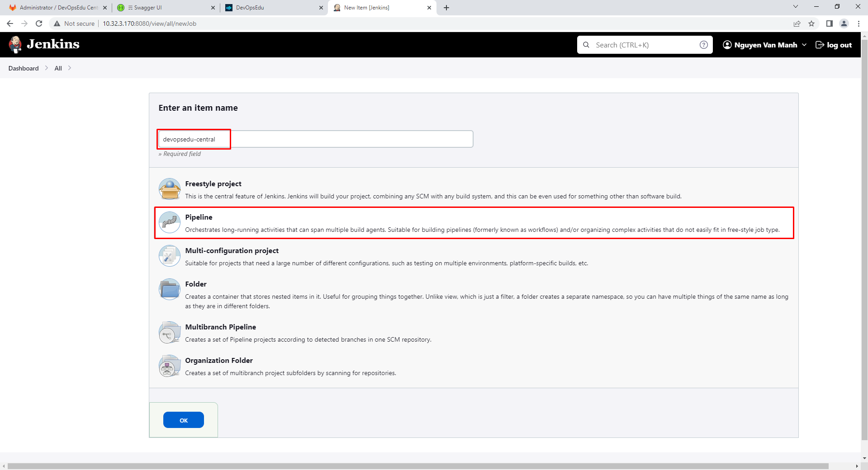The height and width of the screenshot is (470, 868).
Task: Click the OK button
Action: (184, 420)
